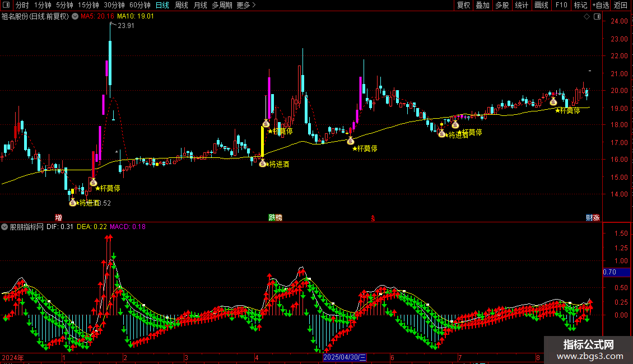The width and height of the screenshot is (633, 364).
Task: Click money bag icon at yellow candle top
Action: (266, 124)
